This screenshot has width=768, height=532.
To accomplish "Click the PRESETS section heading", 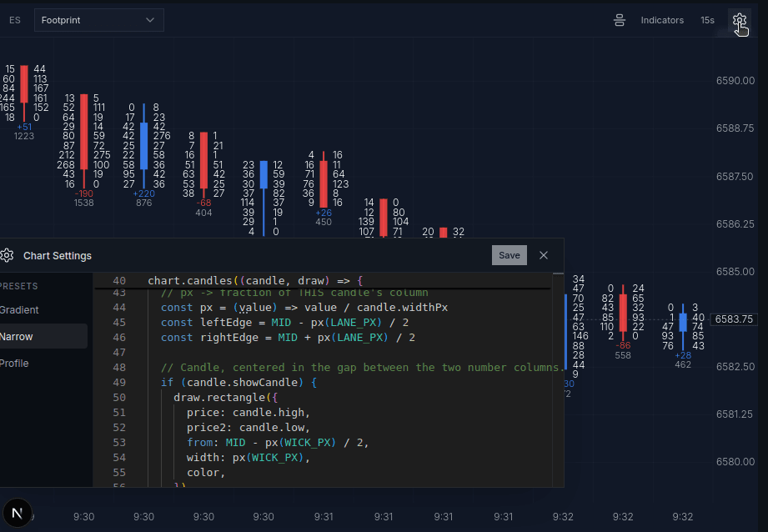I will click(18, 286).
